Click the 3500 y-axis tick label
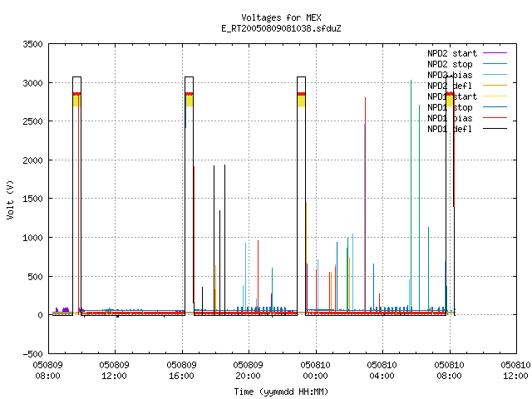The height and width of the screenshot is (399, 532). coord(32,44)
